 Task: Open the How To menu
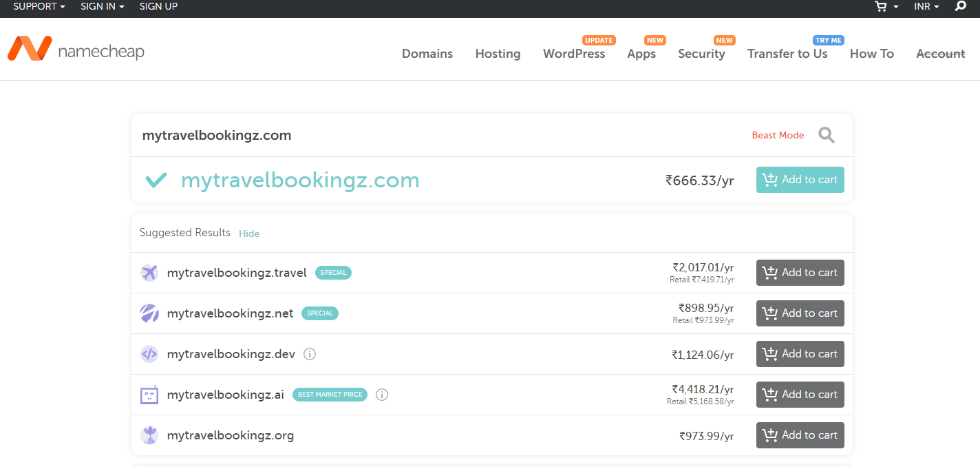click(x=872, y=54)
